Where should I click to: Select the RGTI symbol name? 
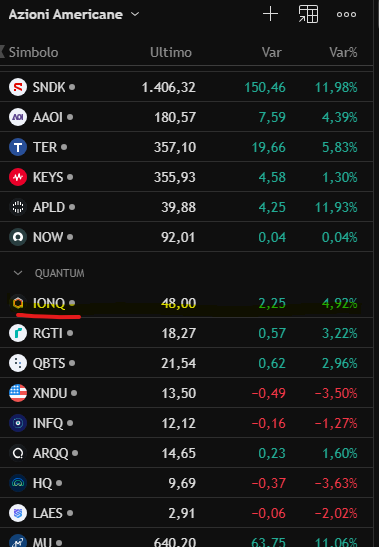pyautogui.click(x=48, y=333)
